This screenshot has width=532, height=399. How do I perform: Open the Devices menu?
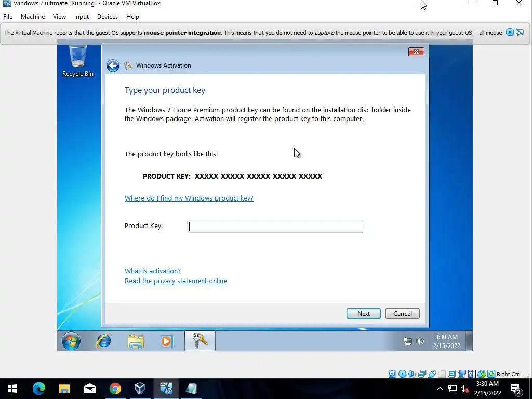(x=107, y=17)
